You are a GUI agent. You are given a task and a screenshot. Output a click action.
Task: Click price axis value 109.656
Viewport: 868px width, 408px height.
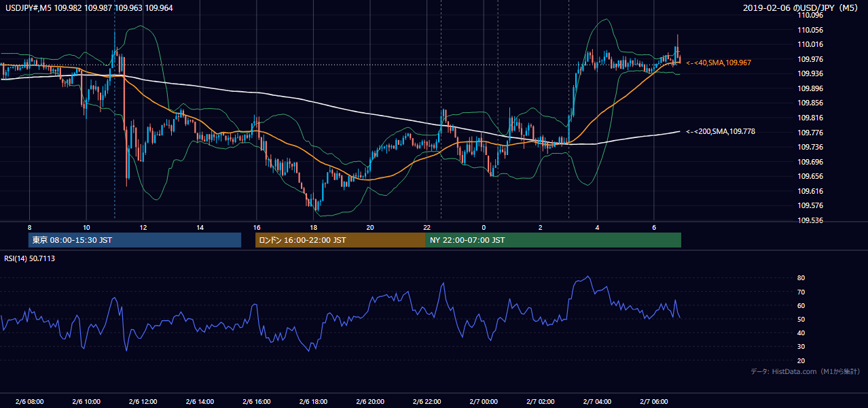click(x=811, y=176)
